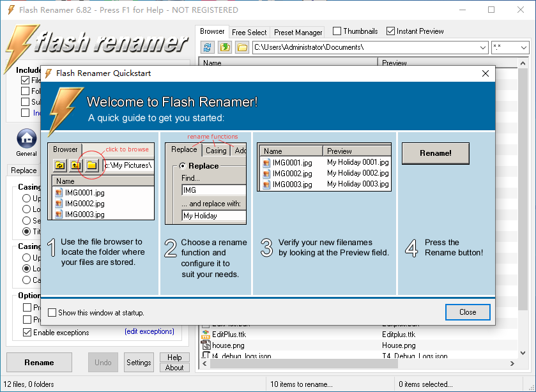The image size is (536, 392).
Task: Select the General home icon
Action: click(x=26, y=139)
